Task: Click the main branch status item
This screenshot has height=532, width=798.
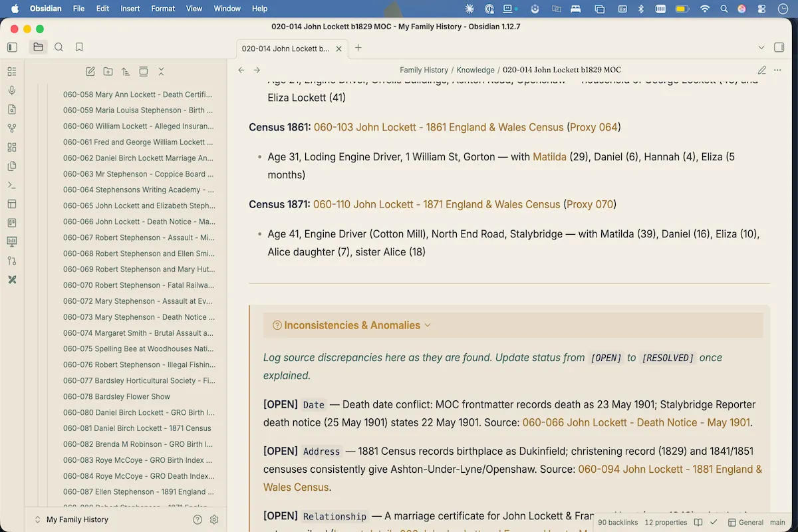Action: (x=777, y=523)
